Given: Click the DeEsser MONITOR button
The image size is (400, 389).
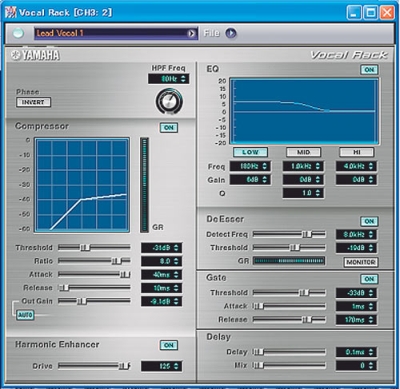Looking at the screenshot, I should (x=361, y=262).
